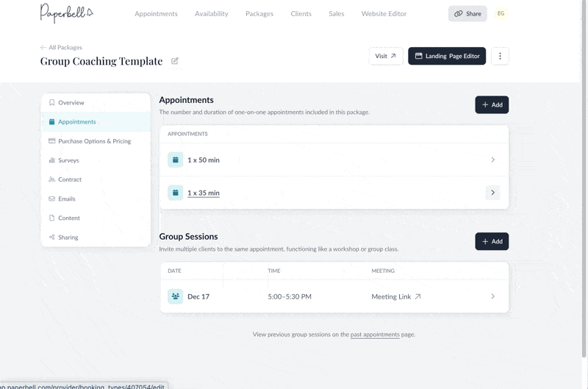The height and width of the screenshot is (389, 588).
Task: Click calendar icon for 1 x 35 min
Action: (x=176, y=193)
